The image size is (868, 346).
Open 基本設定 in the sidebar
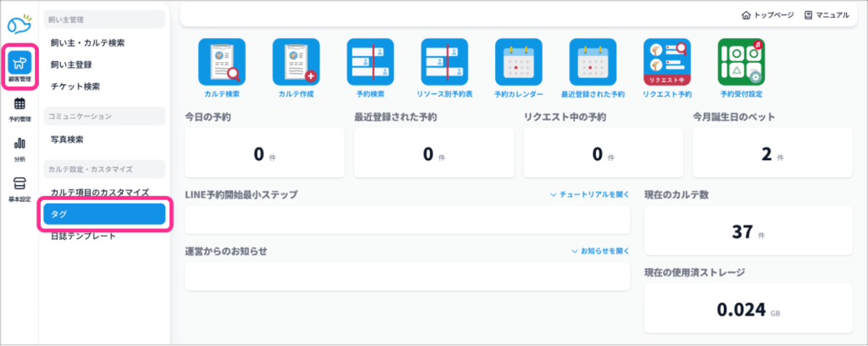click(19, 189)
